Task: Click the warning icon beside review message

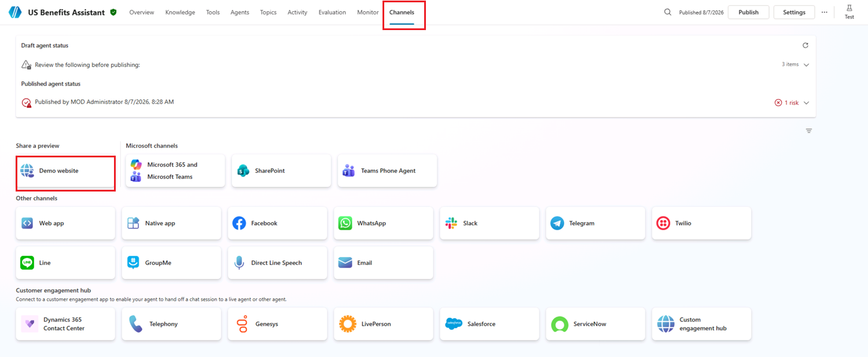Action: 26,65
